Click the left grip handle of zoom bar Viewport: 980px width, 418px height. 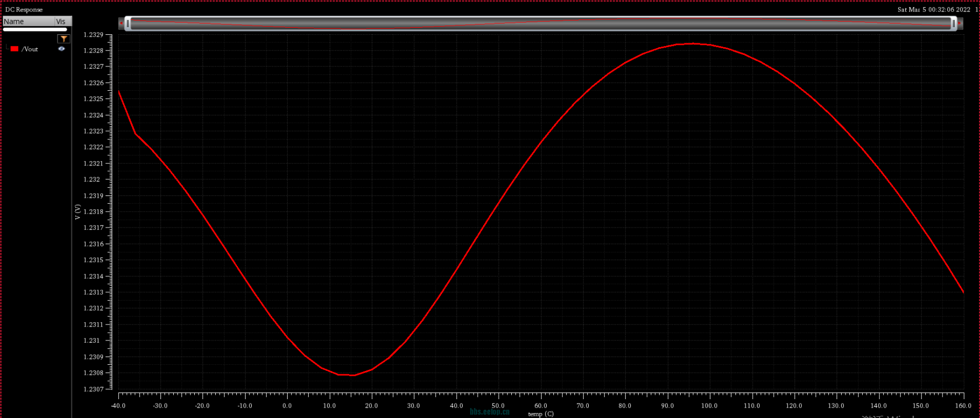point(128,23)
